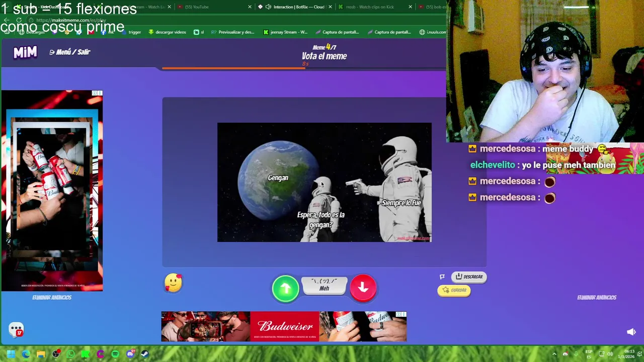
Task: Click the makeitmeme.com address bar
Action: pyautogui.click(x=236, y=20)
